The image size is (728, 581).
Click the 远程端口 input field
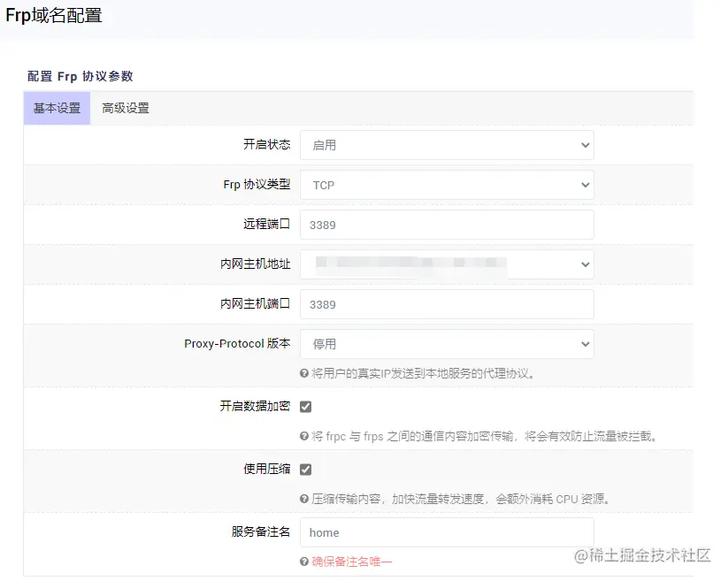click(x=447, y=226)
